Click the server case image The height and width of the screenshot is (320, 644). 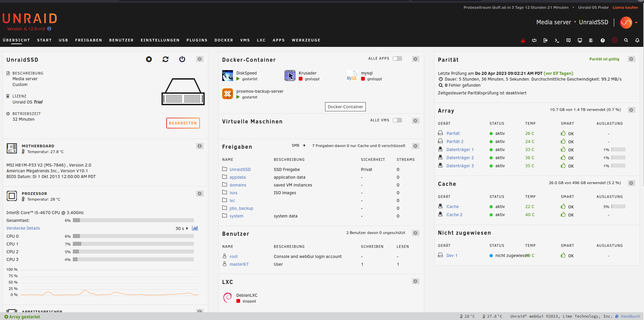tap(183, 91)
